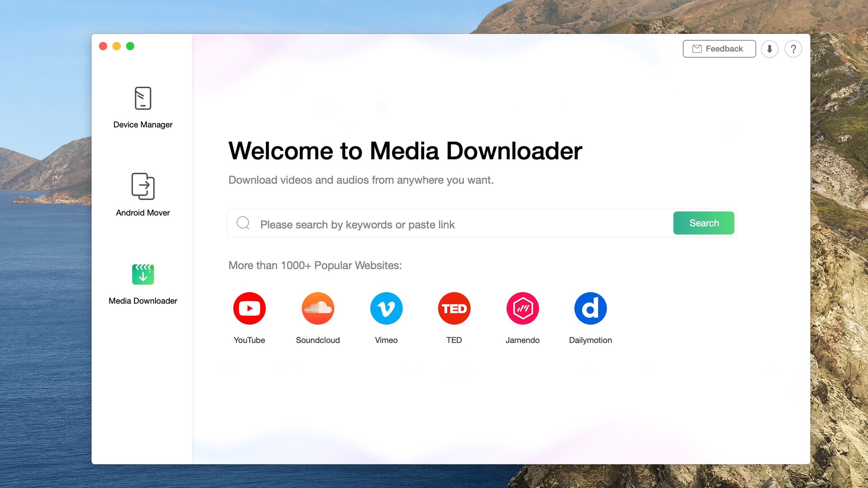Select the Media Downloader sidebar icon
This screenshot has height=488, width=868.
point(143,274)
